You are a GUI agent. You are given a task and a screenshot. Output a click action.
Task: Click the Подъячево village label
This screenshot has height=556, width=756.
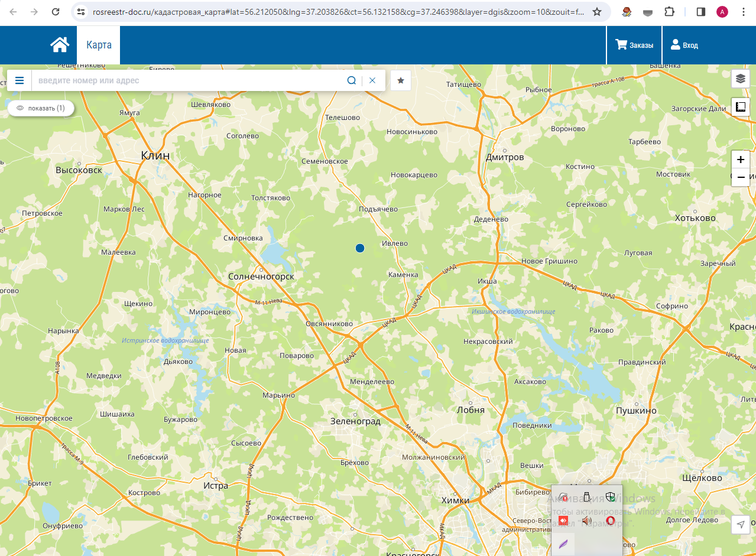point(378,209)
